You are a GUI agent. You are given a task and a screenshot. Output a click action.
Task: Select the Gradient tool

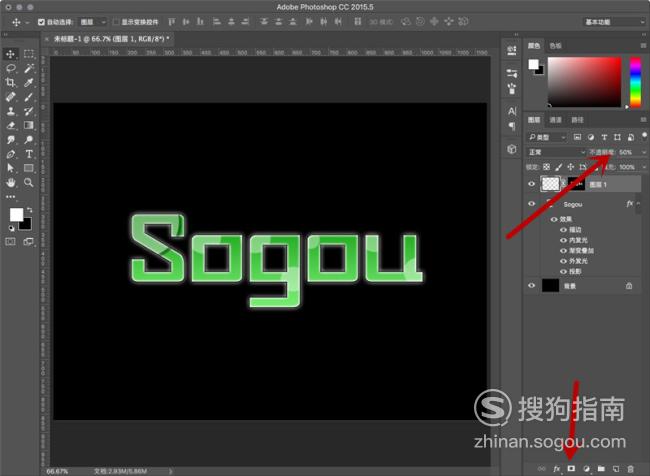tap(29, 125)
